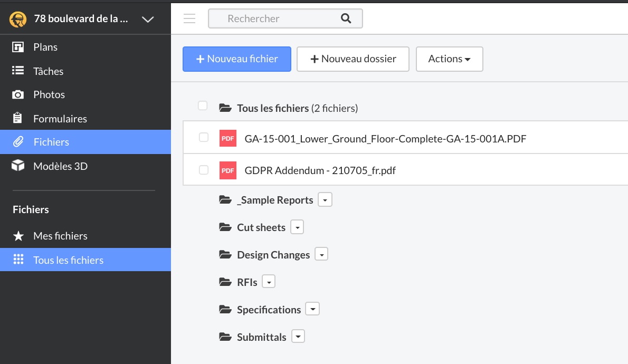The height and width of the screenshot is (364, 628).
Task: Click the Modèles 3D cube icon
Action: coord(18,166)
